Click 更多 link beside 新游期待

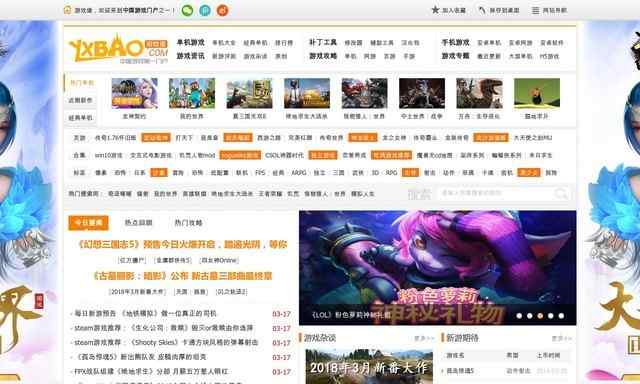(x=562, y=338)
